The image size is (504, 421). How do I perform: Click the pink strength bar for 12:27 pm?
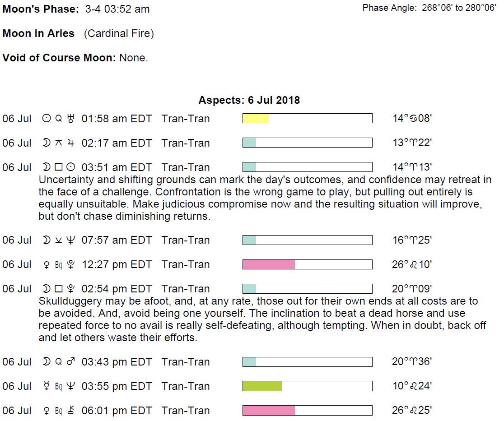269,264
